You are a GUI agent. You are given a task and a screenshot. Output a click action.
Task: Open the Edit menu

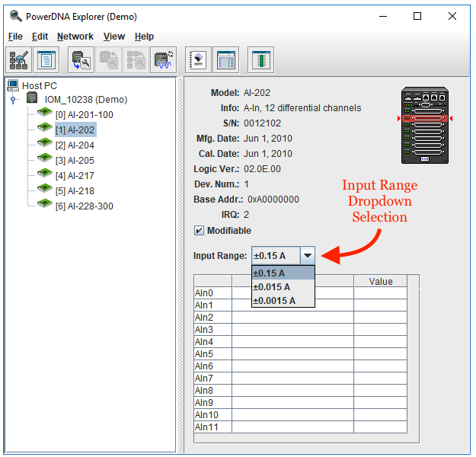point(40,37)
